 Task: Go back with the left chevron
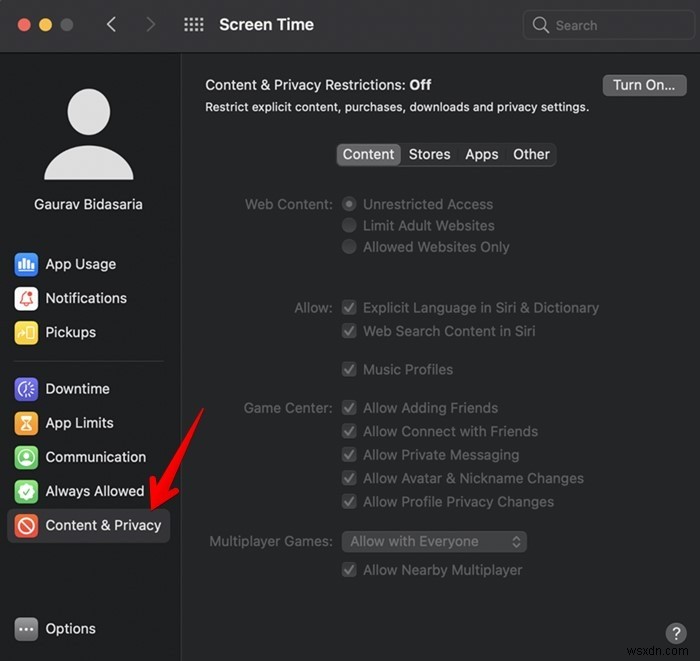tap(112, 25)
